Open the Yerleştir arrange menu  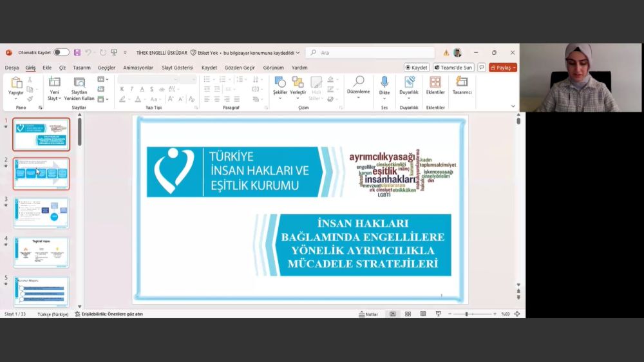(298, 88)
